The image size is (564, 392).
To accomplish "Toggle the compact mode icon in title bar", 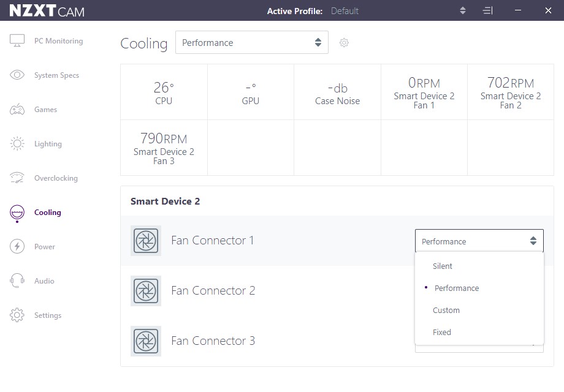I will coord(488,10).
